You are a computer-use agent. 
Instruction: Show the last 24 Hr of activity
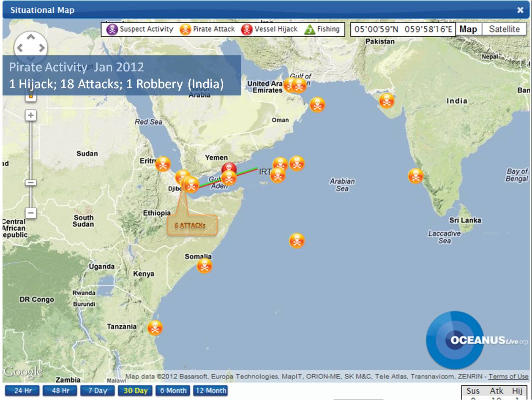[x=22, y=391]
